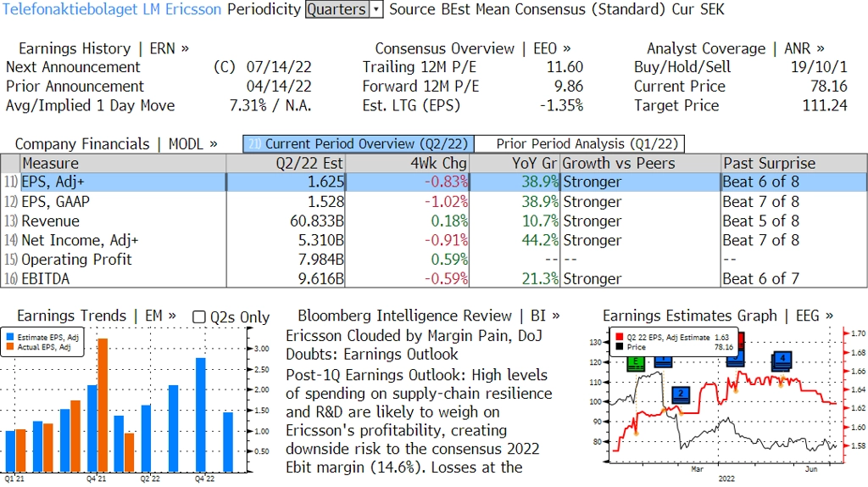Screen dimensions: 868x487
Task: Click the 4Wk Chg column header
Action: click(x=407, y=164)
